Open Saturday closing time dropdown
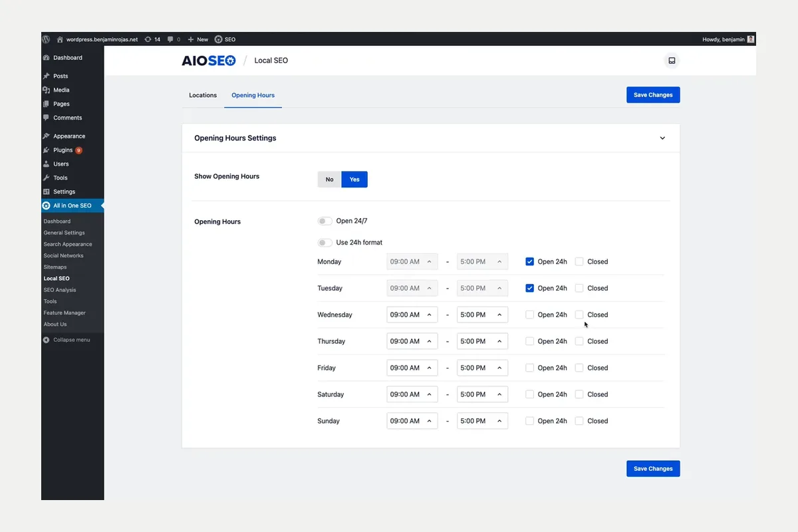The height and width of the screenshot is (532, 798). [482, 394]
